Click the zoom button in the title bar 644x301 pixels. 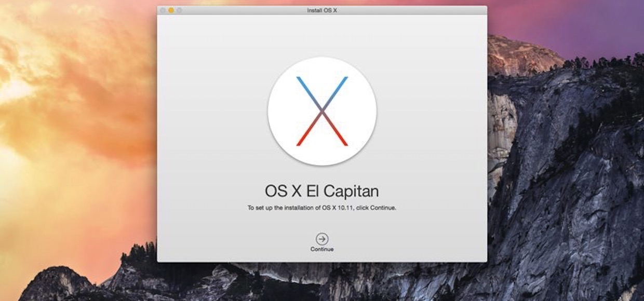(x=179, y=10)
